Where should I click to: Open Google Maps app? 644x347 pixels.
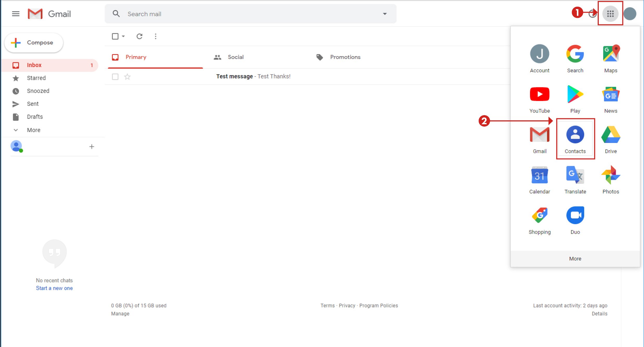tap(611, 59)
